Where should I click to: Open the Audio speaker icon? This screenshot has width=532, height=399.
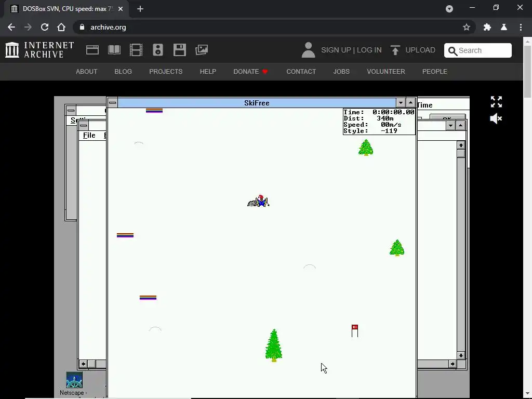click(158, 50)
